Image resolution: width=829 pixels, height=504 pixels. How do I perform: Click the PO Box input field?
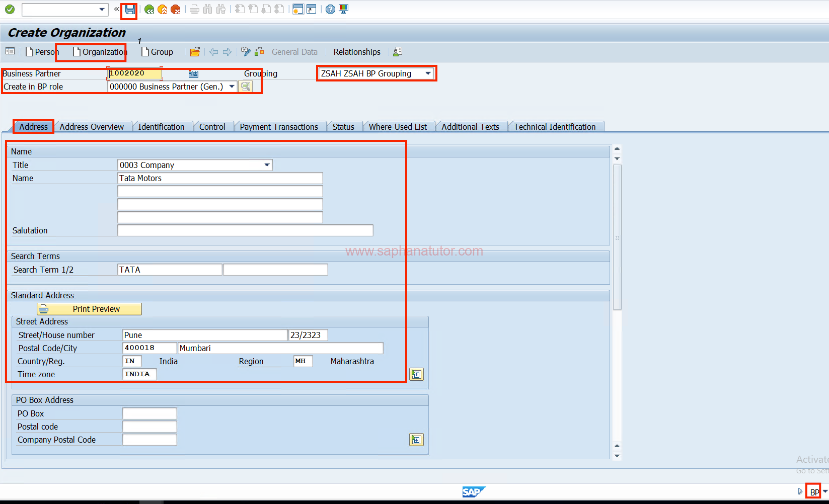(x=149, y=413)
